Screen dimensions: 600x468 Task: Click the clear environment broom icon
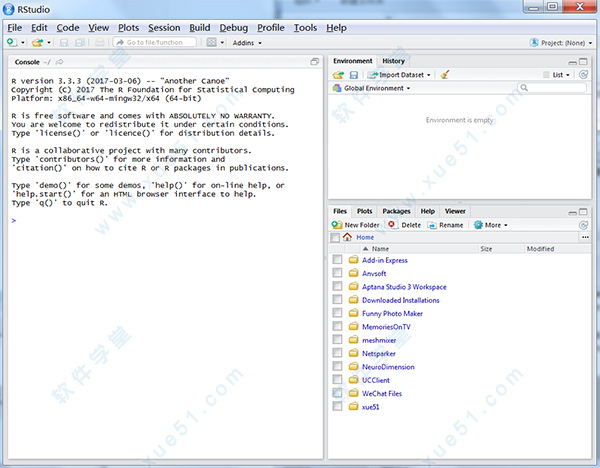click(x=444, y=75)
